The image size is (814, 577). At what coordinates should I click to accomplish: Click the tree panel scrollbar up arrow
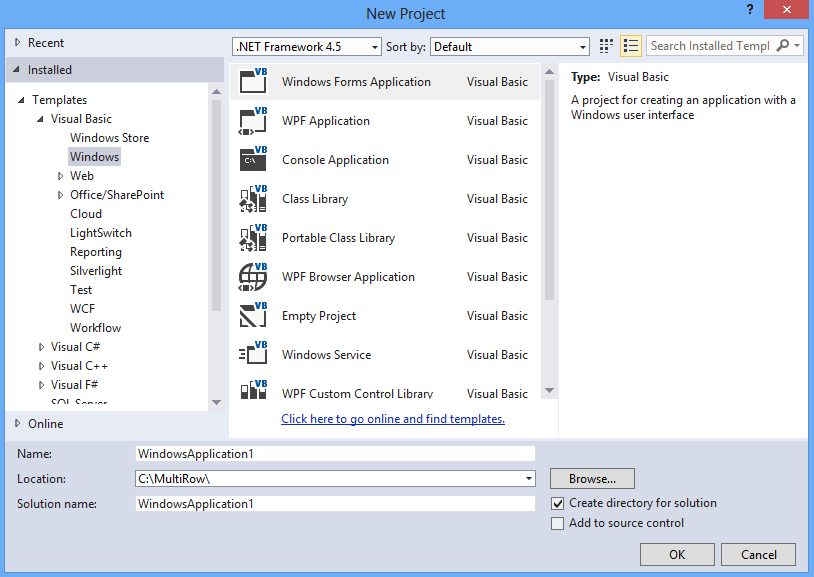click(216, 92)
